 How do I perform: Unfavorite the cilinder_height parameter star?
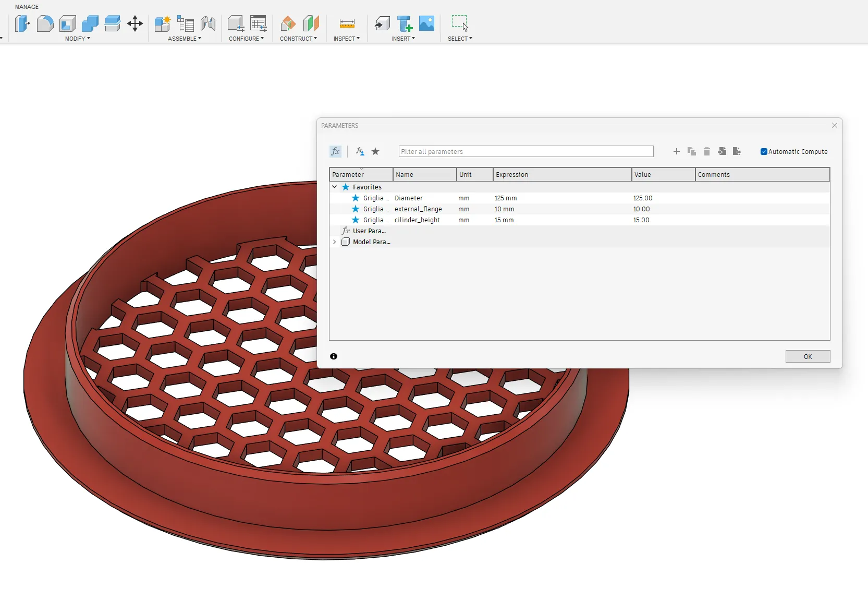pos(356,220)
